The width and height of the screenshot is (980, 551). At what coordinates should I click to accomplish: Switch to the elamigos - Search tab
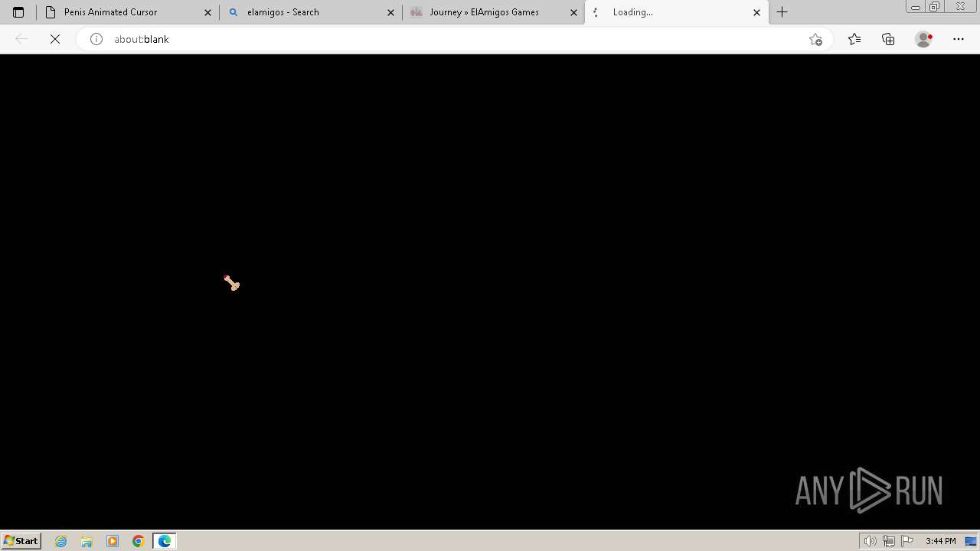point(311,12)
